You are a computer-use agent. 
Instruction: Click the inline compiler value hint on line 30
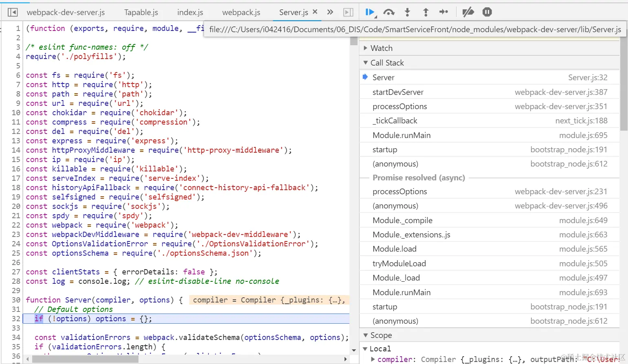[x=269, y=300]
